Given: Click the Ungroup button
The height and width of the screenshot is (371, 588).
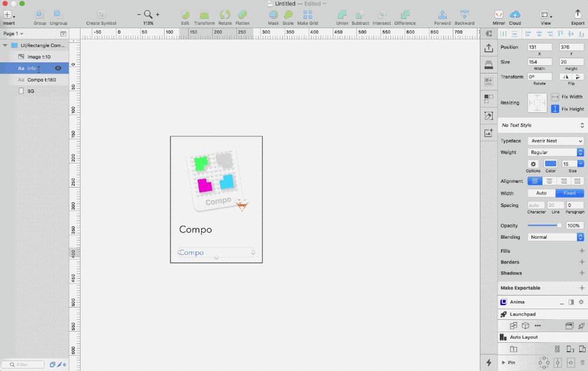Looking at the screenshot, I should point(58,16).
